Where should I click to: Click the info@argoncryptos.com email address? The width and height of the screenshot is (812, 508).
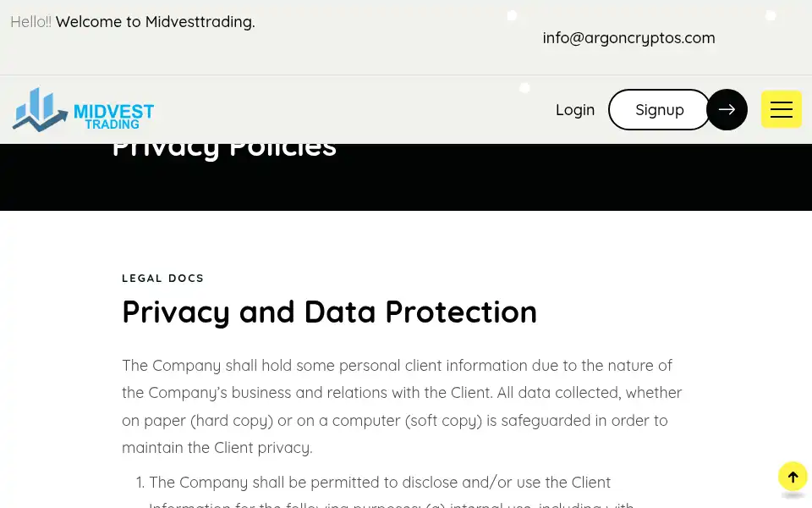point(628,38)
